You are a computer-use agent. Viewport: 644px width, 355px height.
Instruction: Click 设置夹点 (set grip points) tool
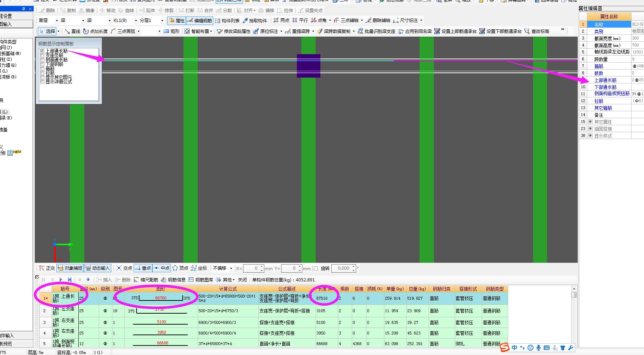[x=310, y=10]
